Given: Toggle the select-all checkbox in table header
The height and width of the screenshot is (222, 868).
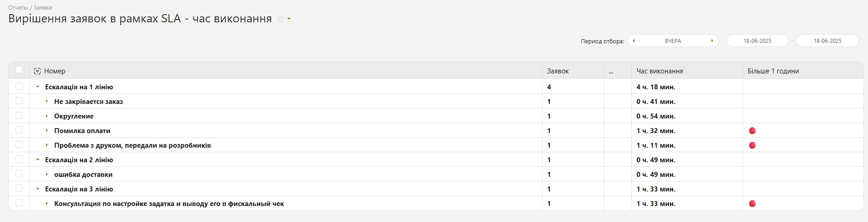Looking at the screenshot, I should point(19,70).
